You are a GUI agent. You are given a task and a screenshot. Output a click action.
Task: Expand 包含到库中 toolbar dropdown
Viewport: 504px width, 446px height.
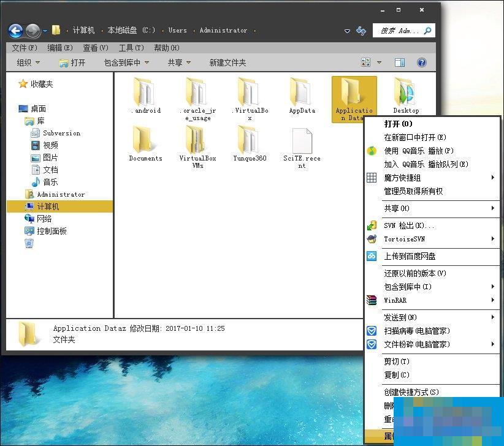(126, 62)
